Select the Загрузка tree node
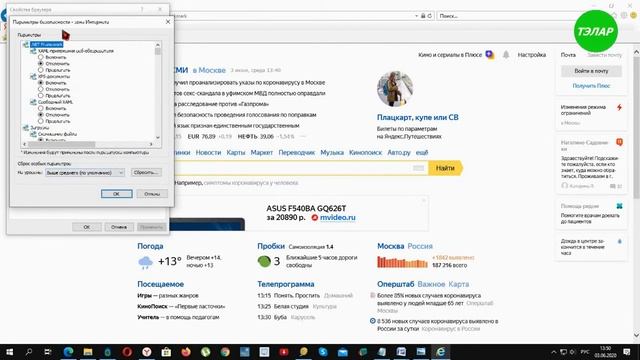The image size is (640, 360). (40, 128)
